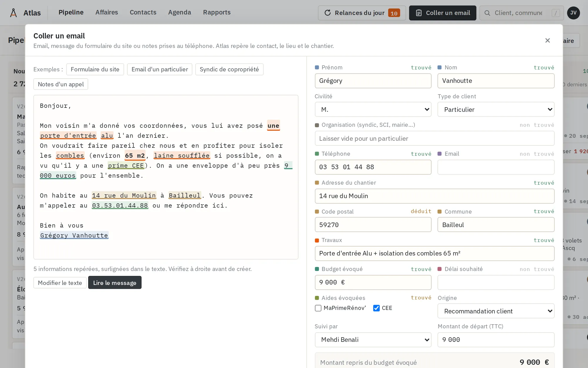The width and height of the screenshot is (588, 368).
Task: Click the orange 10 reminders badge
Action: [394, 13]
